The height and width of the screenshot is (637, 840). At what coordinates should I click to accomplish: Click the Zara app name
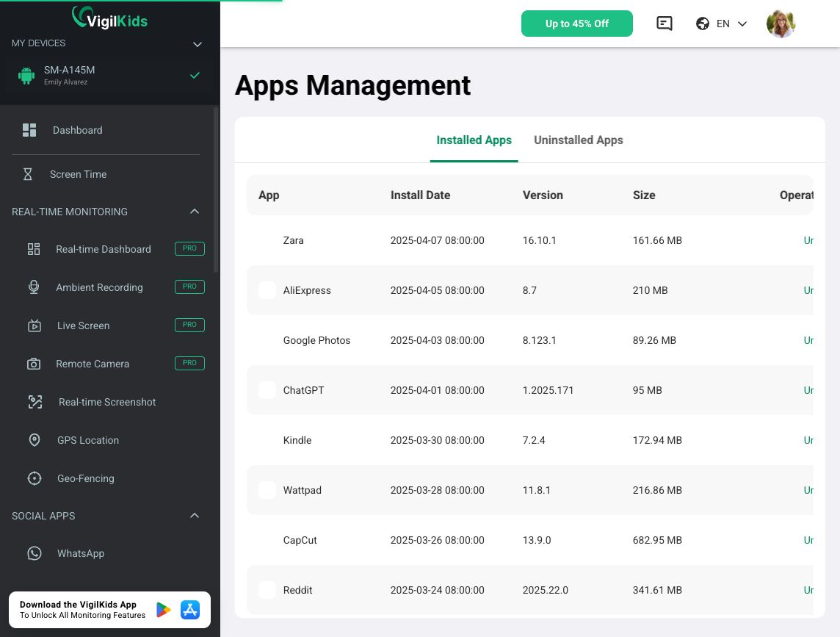(x=293, y=240)
